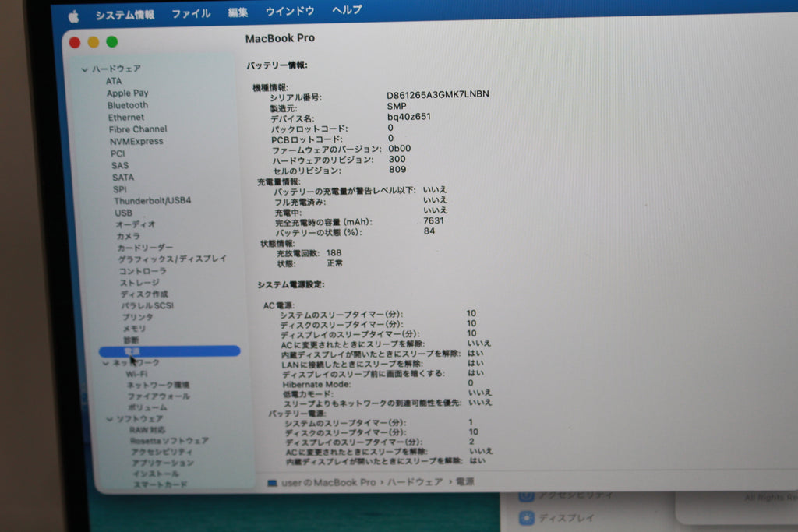This screenshot has width=798, height=532.
Task: Select スマートカード in the sidebar
Action: 160,484
